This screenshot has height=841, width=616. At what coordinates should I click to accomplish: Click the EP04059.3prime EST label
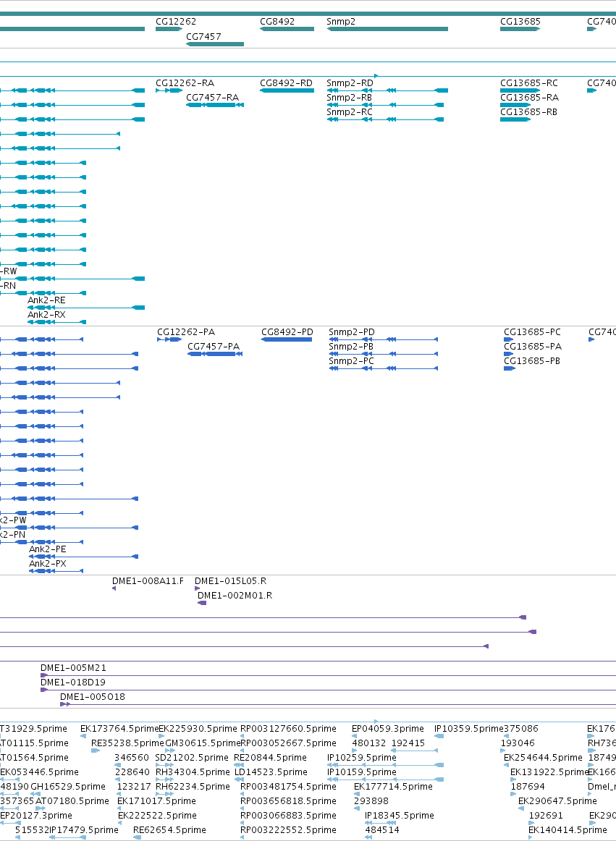tap(388, 729)
